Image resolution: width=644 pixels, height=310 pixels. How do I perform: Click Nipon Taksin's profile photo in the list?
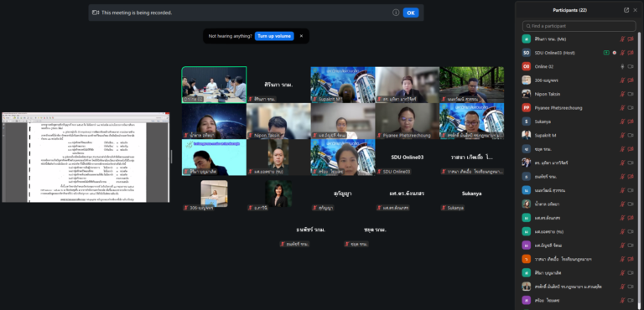[x=526, y=94]
